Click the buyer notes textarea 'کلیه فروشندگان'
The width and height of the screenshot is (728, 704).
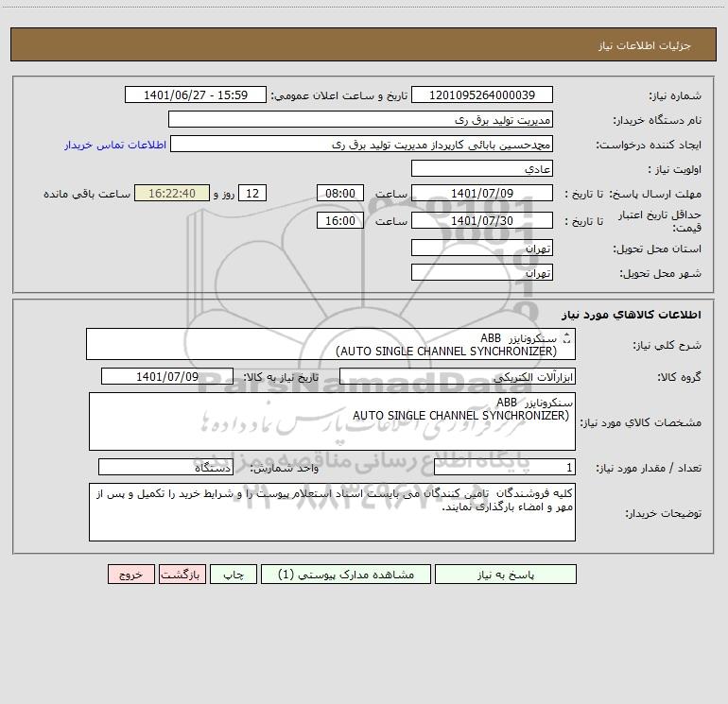click(x=332, y=512)
